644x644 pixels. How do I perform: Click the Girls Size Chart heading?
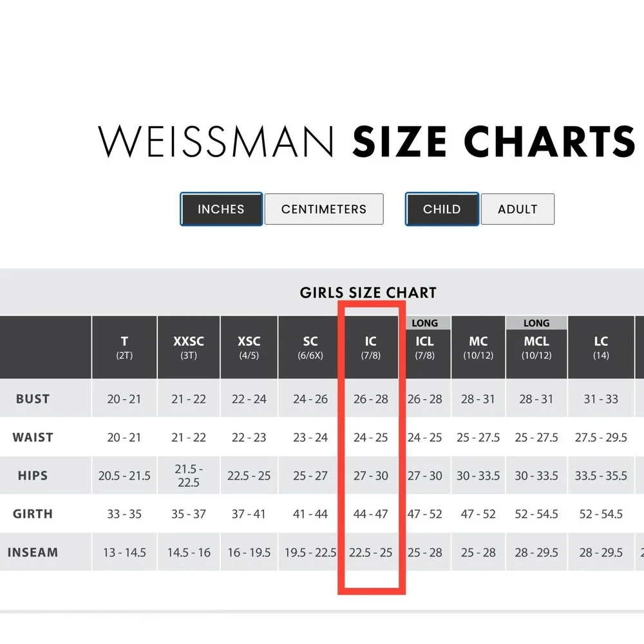pyautogui.click(x=368, y=292)
